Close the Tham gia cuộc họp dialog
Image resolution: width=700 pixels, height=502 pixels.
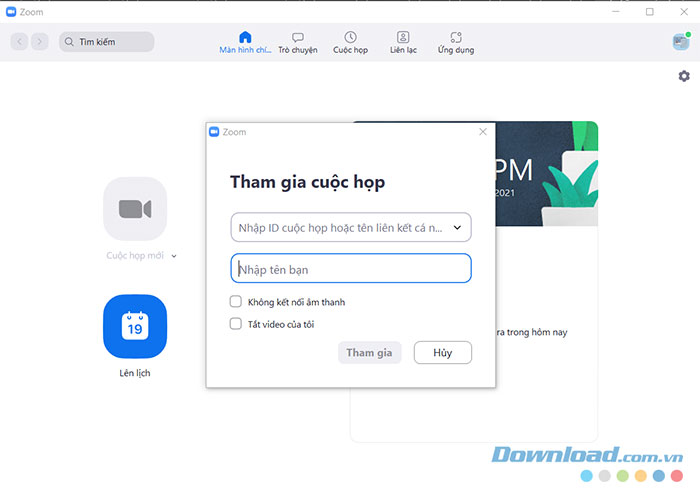(x=483, y=131)
